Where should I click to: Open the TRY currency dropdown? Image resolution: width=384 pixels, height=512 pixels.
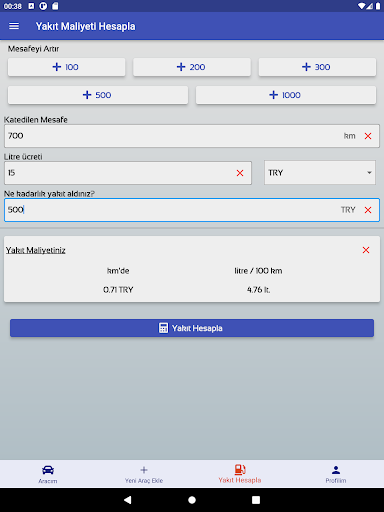coord(320,173)
